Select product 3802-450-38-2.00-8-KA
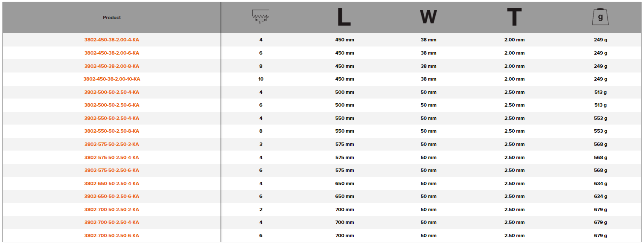The image size is (644, 244). [x=112, y=67]
